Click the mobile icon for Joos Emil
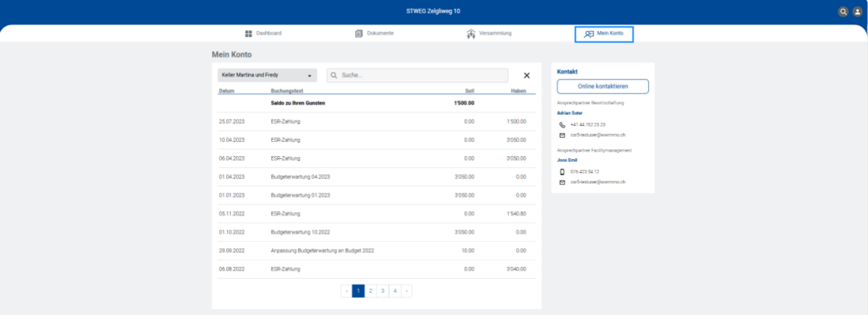The height and width of the screenshot is (315, 868). (x=562, y=172)
